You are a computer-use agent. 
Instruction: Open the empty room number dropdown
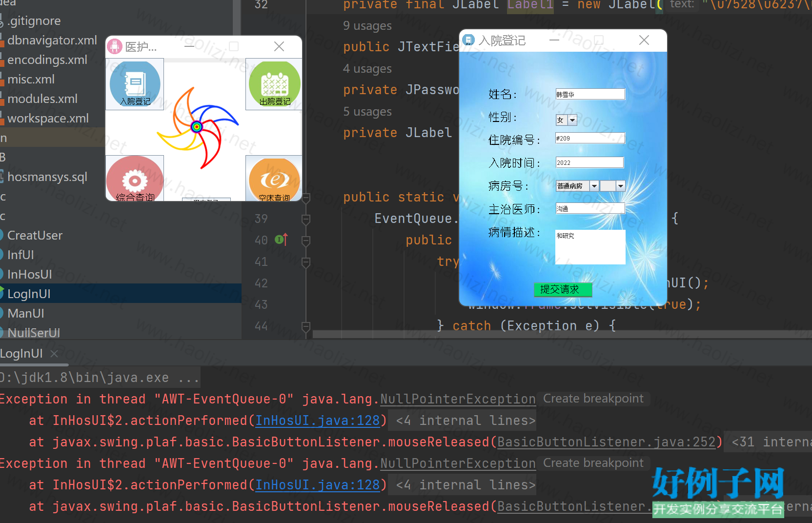(x=620, y=186)
